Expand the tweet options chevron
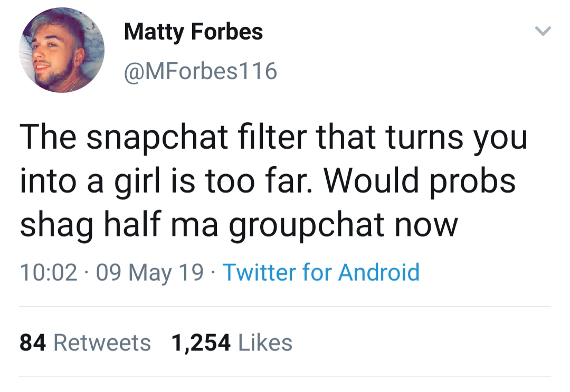The width and height of the screenshot is (570, 392). coord(543,31)
